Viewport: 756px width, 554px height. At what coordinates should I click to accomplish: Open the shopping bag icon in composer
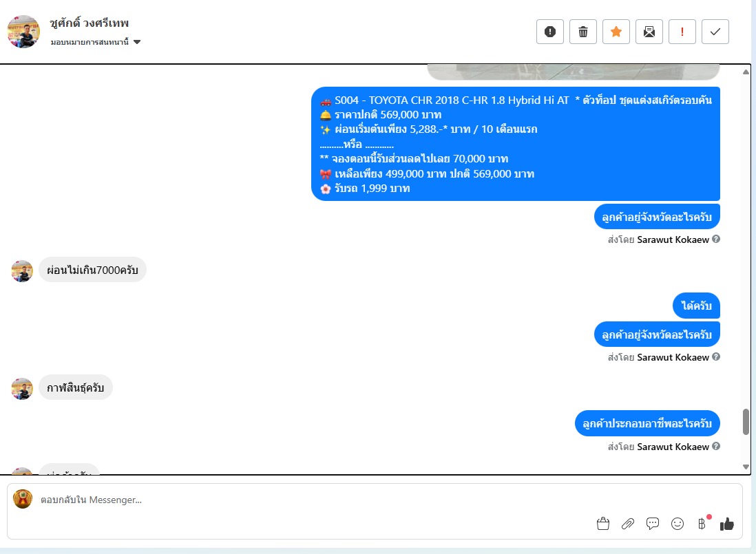click(x=602, y=524)
